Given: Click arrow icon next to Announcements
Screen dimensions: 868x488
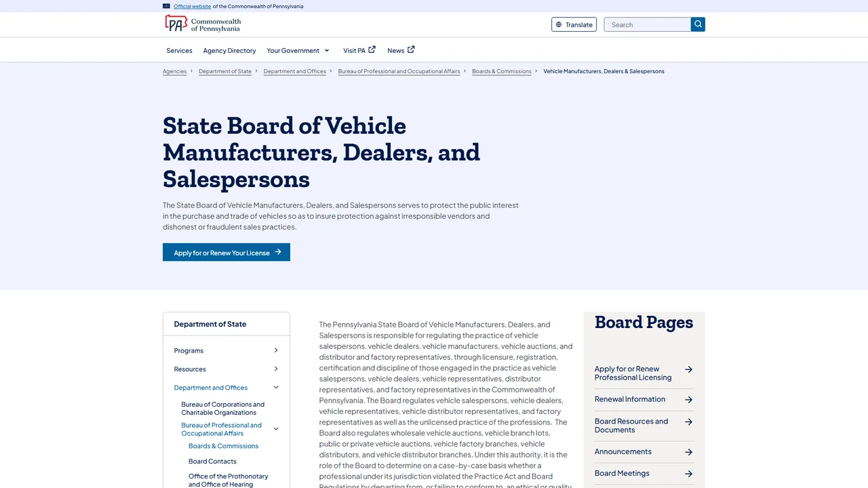Looking at the screenshot, I should point(688,452).
